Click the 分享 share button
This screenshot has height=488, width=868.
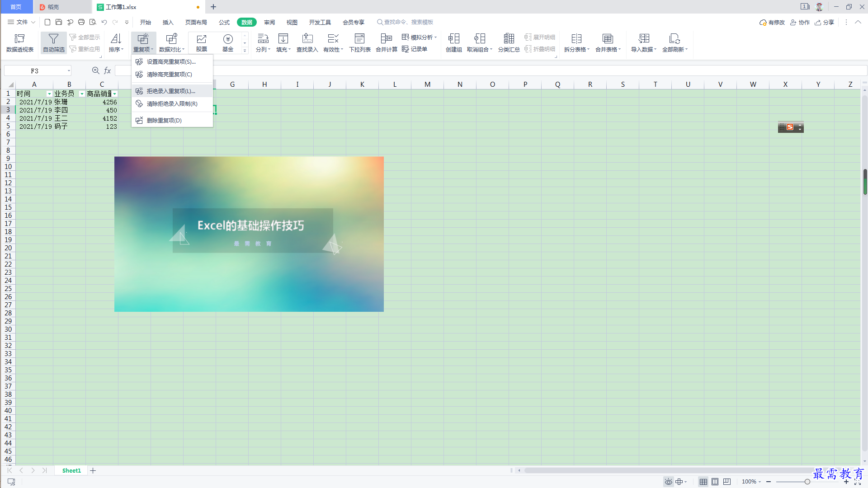coord(824,22)
